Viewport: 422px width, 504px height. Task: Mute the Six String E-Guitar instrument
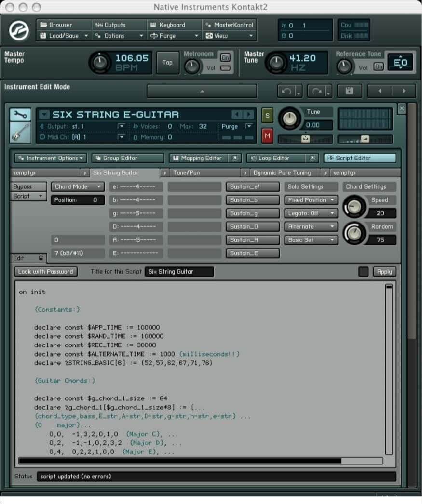(267, 136)
